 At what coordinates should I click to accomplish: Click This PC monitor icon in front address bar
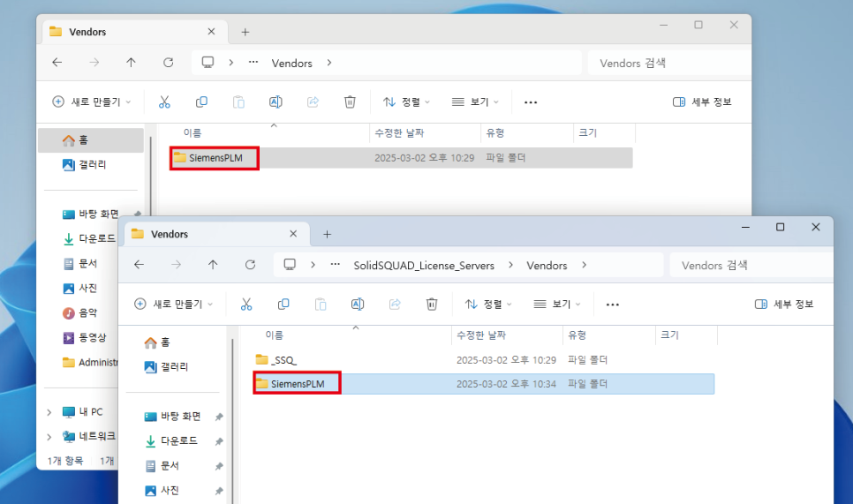tap(290, 265)
